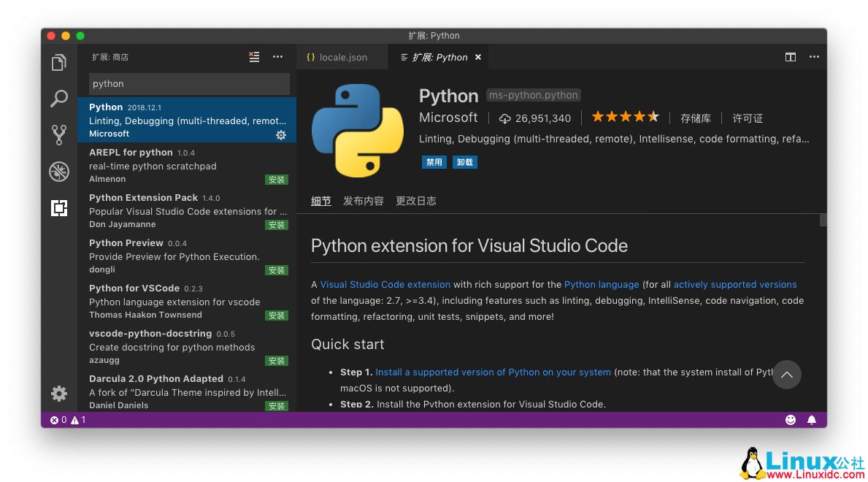
Task: Clear extension search results icon
Action: click(254, 57)
